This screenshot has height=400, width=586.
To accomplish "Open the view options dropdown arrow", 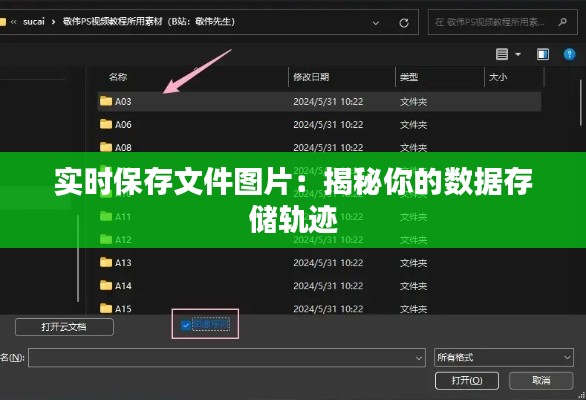I will 518,55.
